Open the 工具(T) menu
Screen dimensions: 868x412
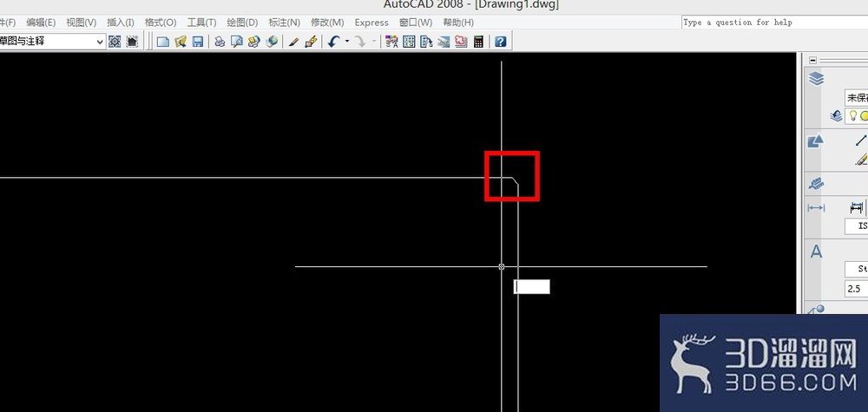[201, 23]
